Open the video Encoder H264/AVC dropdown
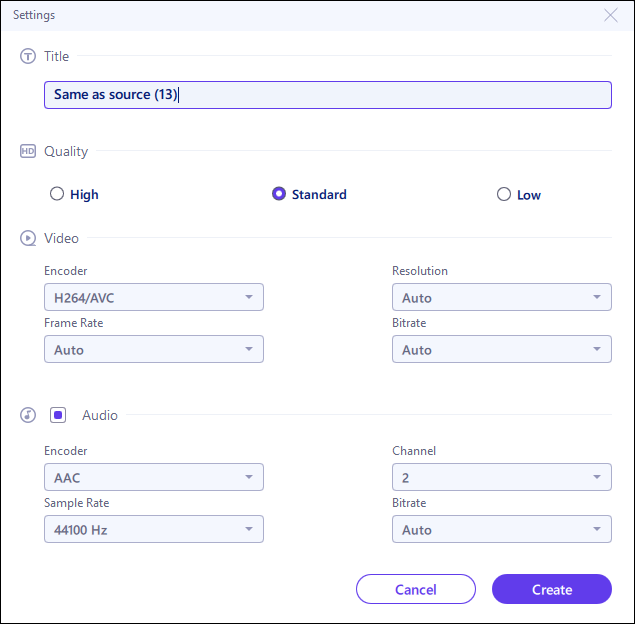The height and width of the screenshot is (624, 635). (x=154, y=297)
